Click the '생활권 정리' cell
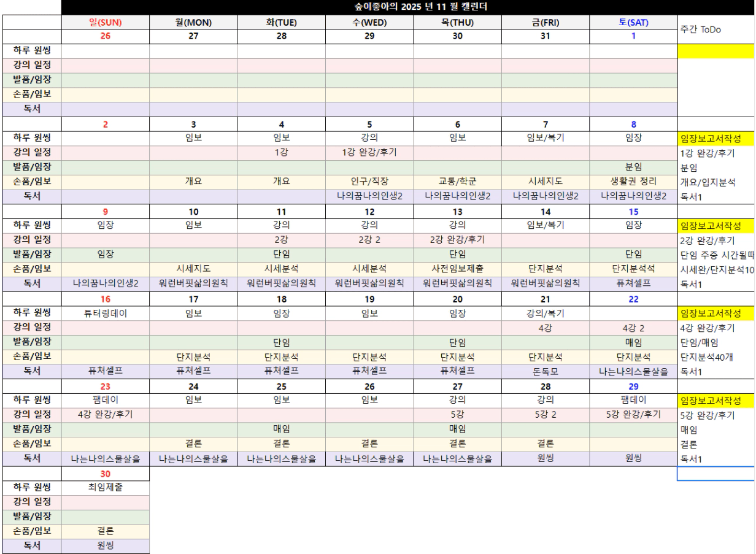The width and height of the screenshot is (756, 554). coord(633,182)
